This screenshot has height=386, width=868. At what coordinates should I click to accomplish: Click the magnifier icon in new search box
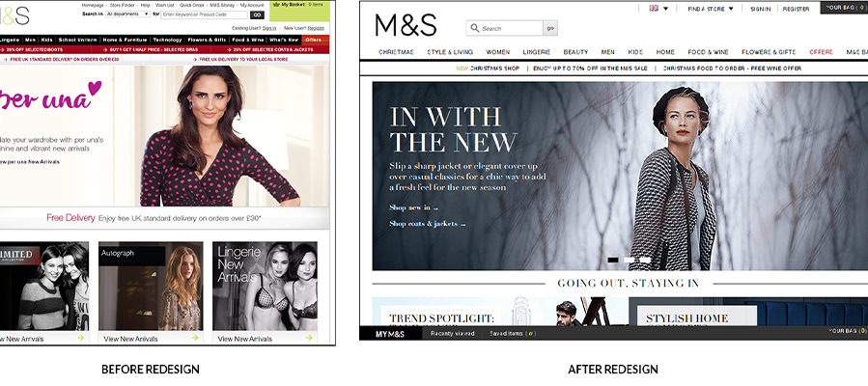475,28
